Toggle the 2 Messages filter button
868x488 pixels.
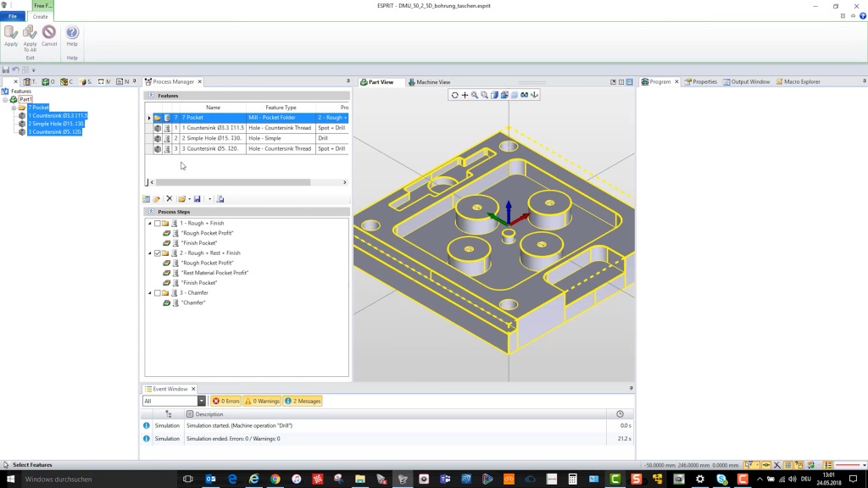pyautogui.click(x=303, y=401)
